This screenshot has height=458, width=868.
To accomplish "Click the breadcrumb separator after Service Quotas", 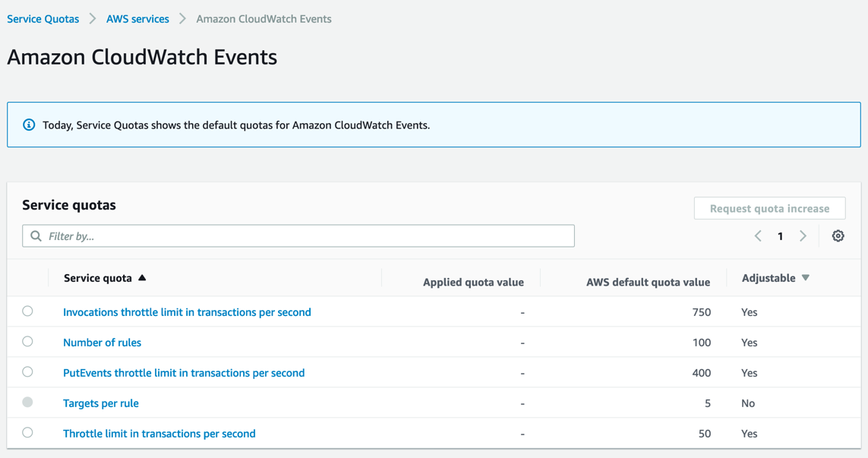I will (x=93, y=19).
